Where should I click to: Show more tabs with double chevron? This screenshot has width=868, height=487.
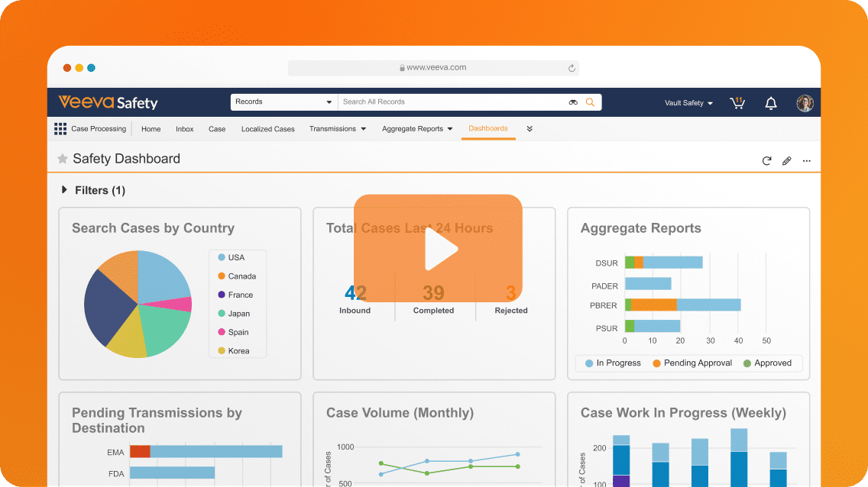pyautogui.click(x=530, y=129)
